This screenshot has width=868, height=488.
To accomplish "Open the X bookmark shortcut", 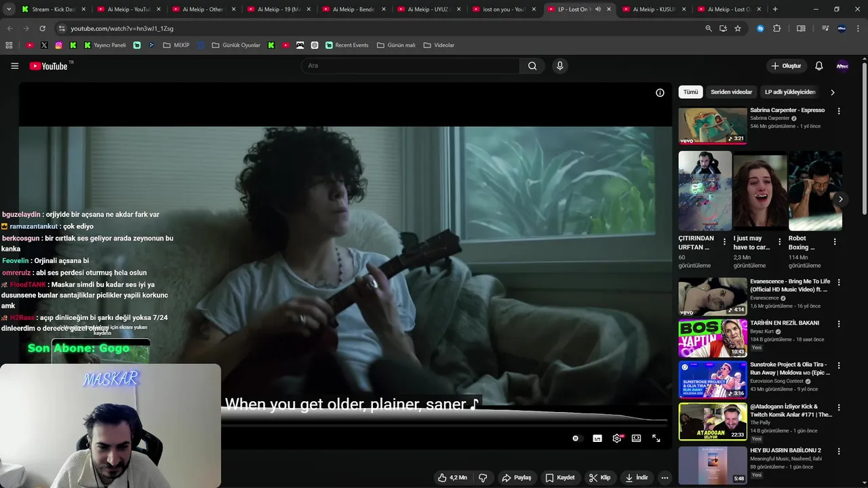I will 44,45.
